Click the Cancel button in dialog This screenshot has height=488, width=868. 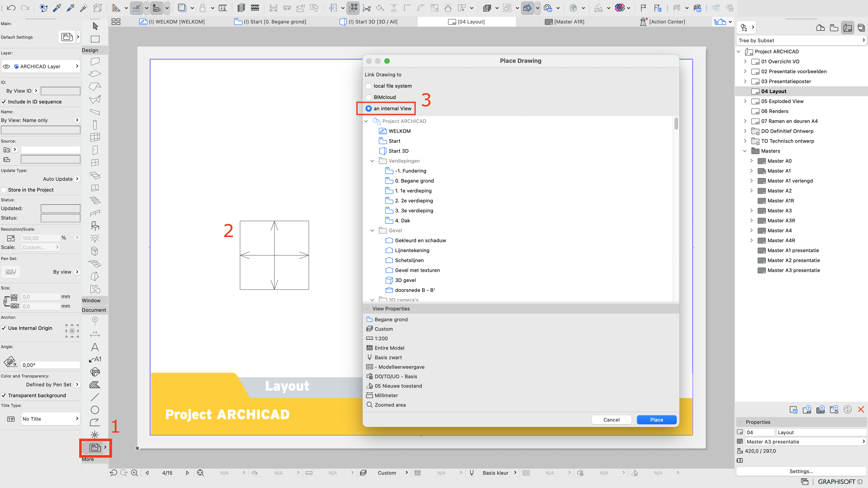pyautogui.click(x=611, y=420)
